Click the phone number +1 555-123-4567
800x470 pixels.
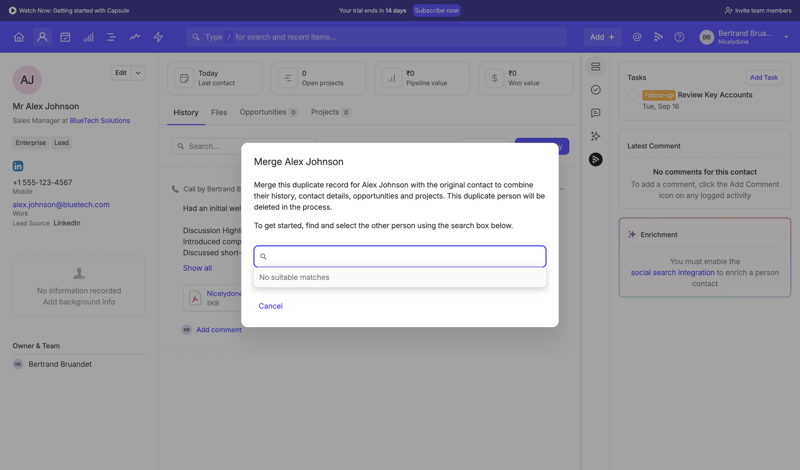[42, 182]
